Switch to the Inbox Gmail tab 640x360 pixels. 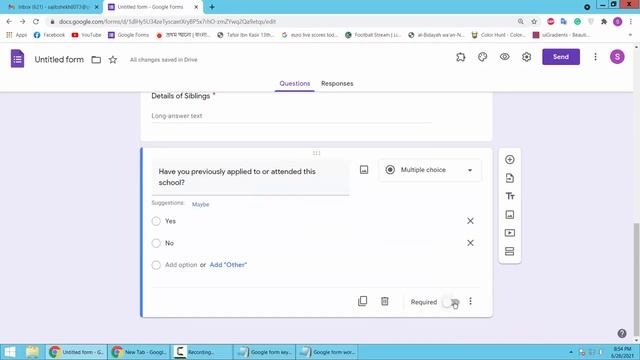tap(52, 7)
